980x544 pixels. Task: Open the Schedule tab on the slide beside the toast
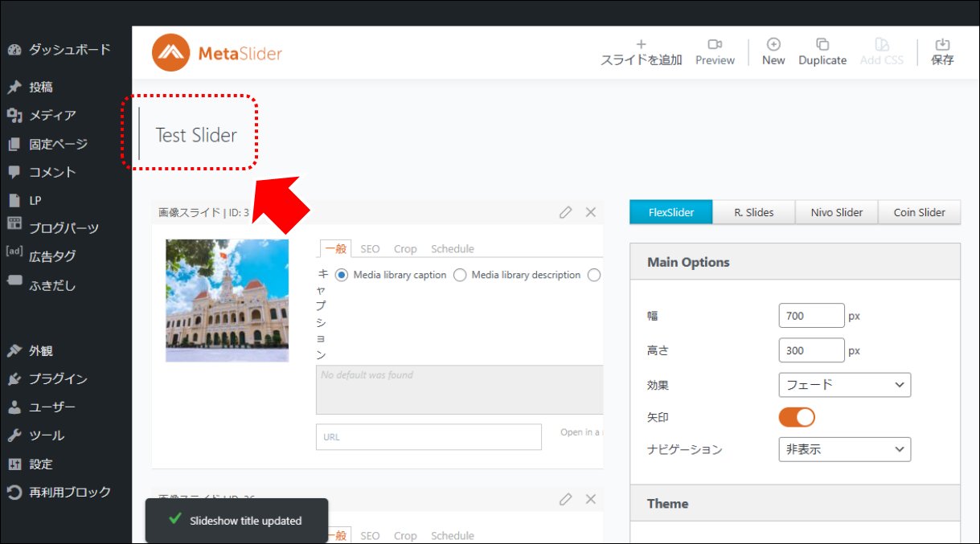[x=453, y=536]
